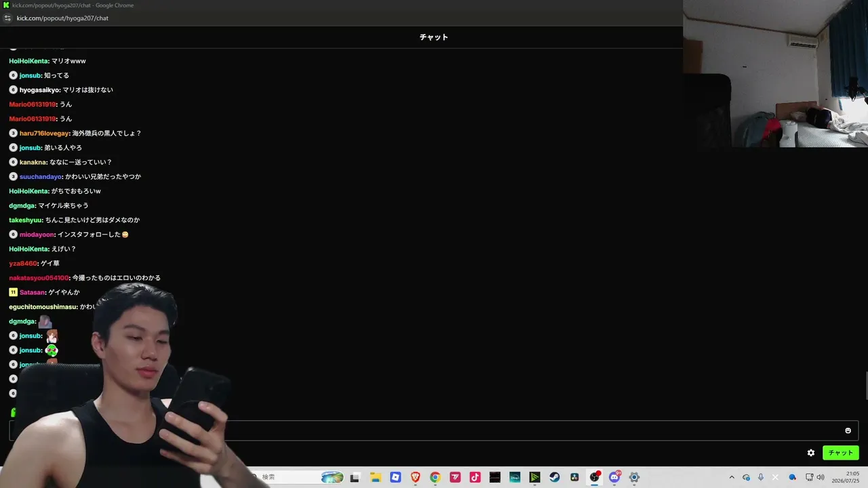868x488 pixels.
Task: Click the message ゲイ草
Action: point(50,264)
